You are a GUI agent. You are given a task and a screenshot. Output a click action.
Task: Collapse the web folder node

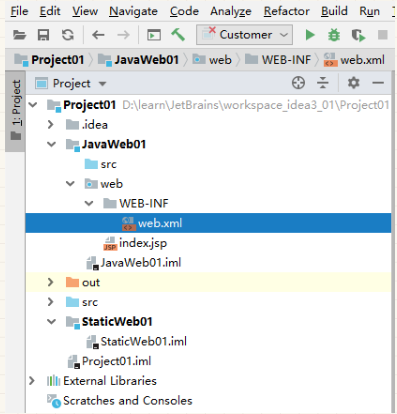click(x=70, y=184)
